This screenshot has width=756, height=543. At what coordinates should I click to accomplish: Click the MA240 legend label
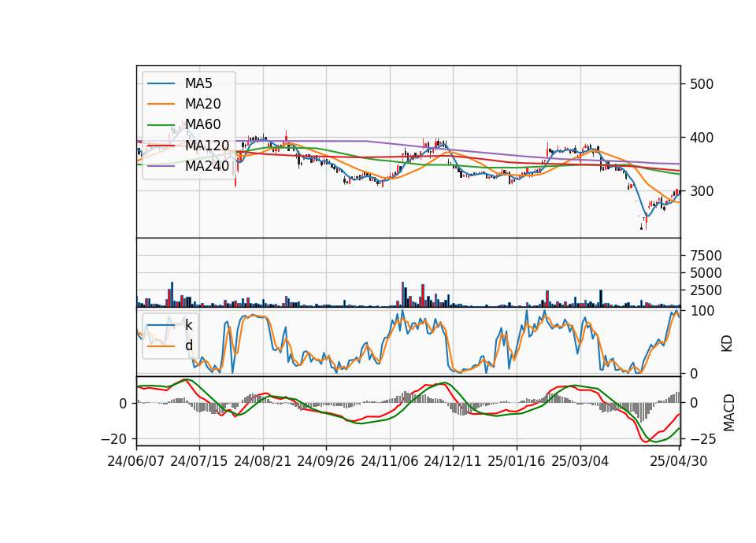tap(207, 166)
